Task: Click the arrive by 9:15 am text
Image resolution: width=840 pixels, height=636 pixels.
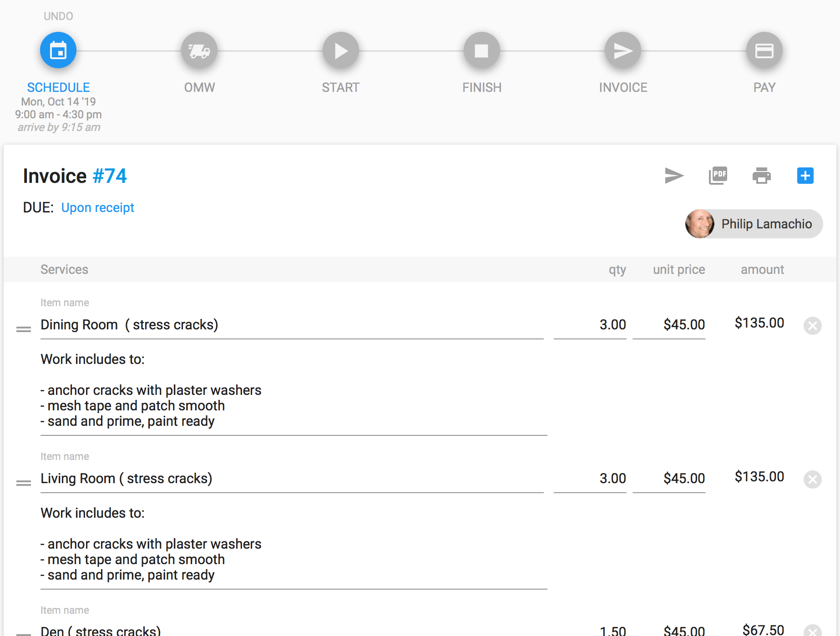Action: tap(59, 127)
